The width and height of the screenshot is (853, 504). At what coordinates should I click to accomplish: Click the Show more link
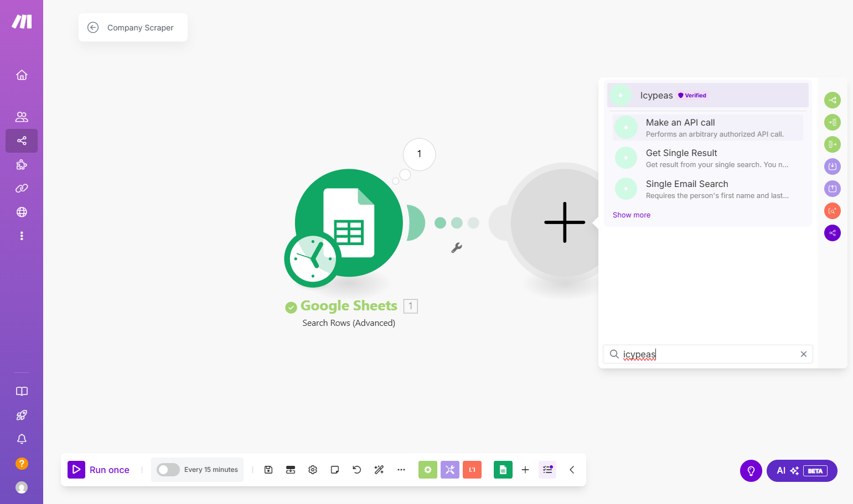click(x=632, y=215)
